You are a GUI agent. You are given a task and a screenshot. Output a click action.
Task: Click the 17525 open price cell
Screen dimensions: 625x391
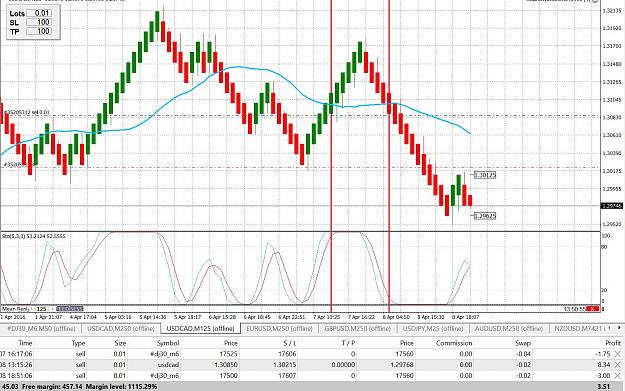point(229,354)
